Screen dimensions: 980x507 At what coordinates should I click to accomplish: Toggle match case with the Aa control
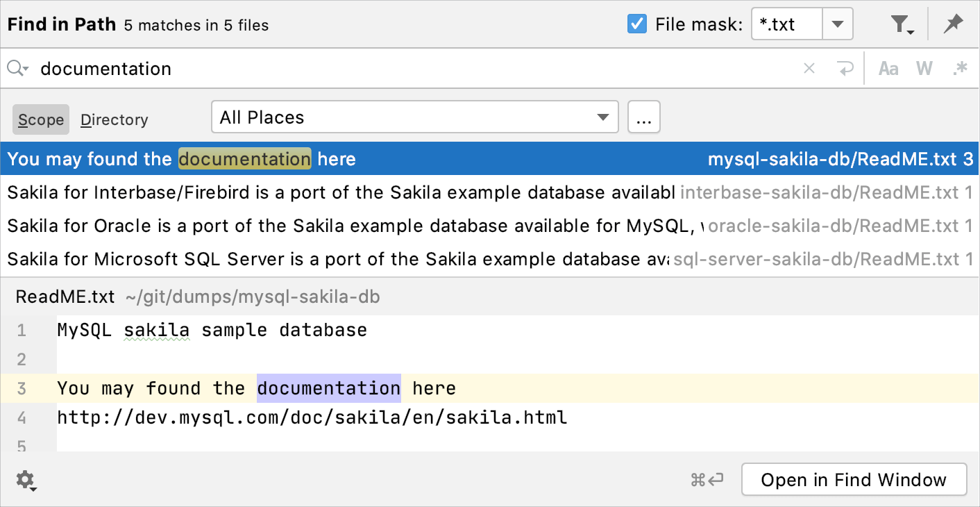(888, 68)
